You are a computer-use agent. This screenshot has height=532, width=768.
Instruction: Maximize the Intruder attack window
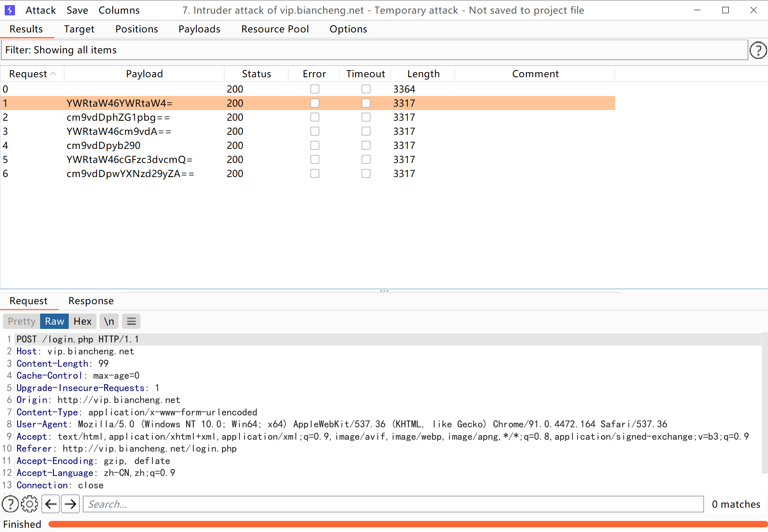pyautogui.click(x=725, y=10)
